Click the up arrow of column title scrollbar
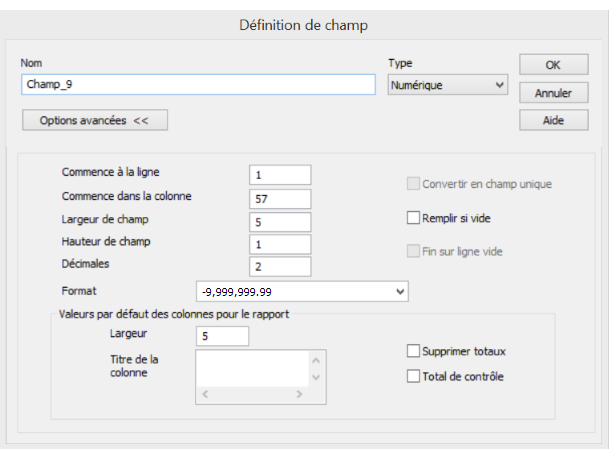609x449 pixels. tap(317, 360)
